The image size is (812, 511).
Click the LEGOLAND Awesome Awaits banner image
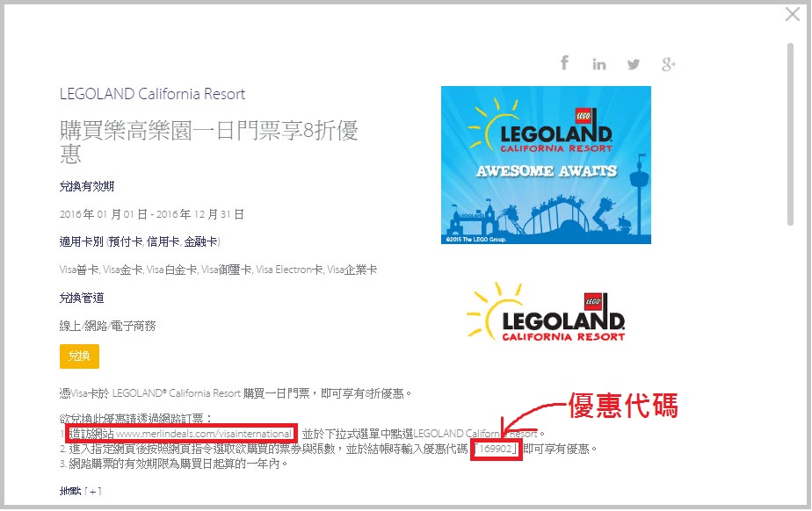pyautogui.click(x=546, y=165)
